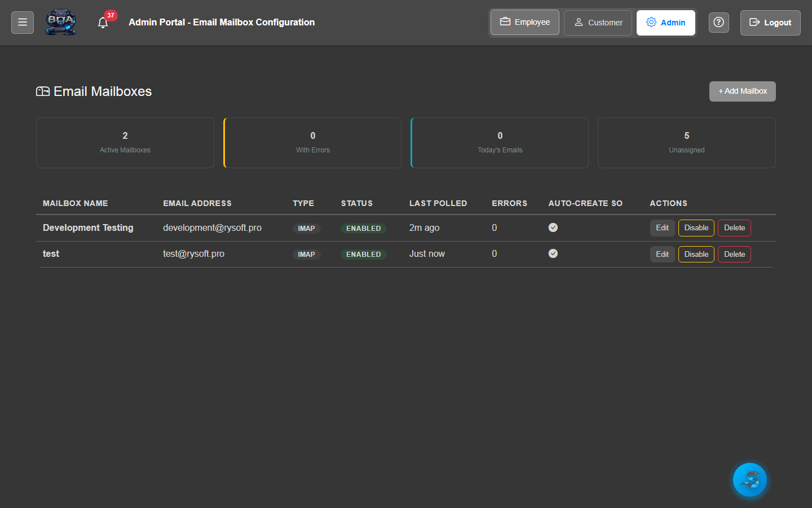Click the With Errors stat card
This screenshot has height=508, width=812.
312,142
